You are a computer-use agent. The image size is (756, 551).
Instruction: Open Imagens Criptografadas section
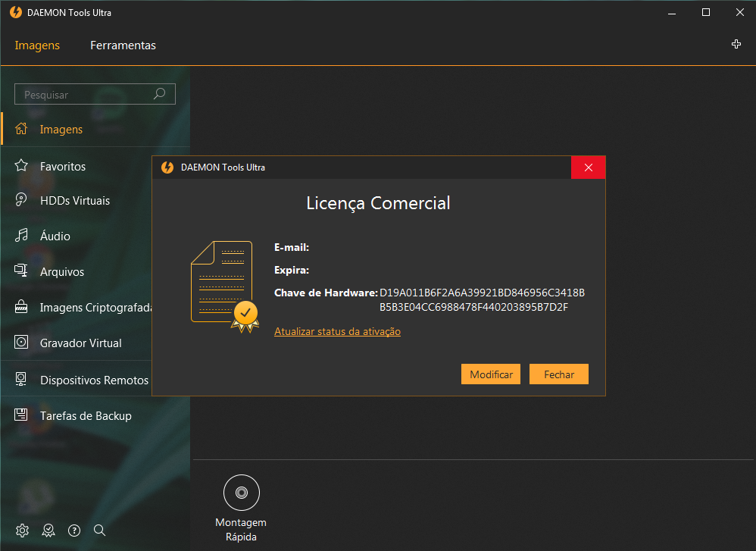95,308
